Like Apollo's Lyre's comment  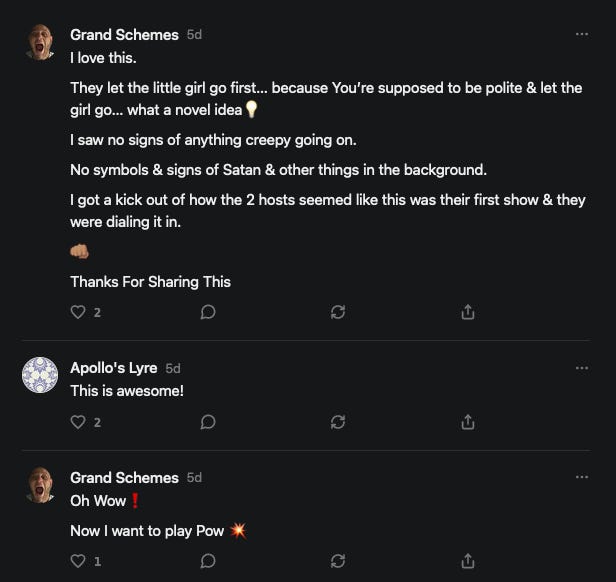pyautogui.click(x=78, y=422)
